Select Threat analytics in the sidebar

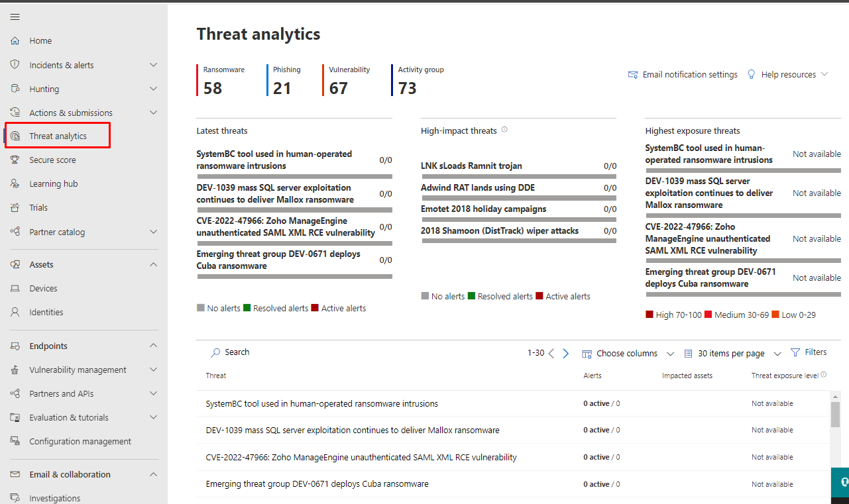pyautogui.click(x=58, y=136)
